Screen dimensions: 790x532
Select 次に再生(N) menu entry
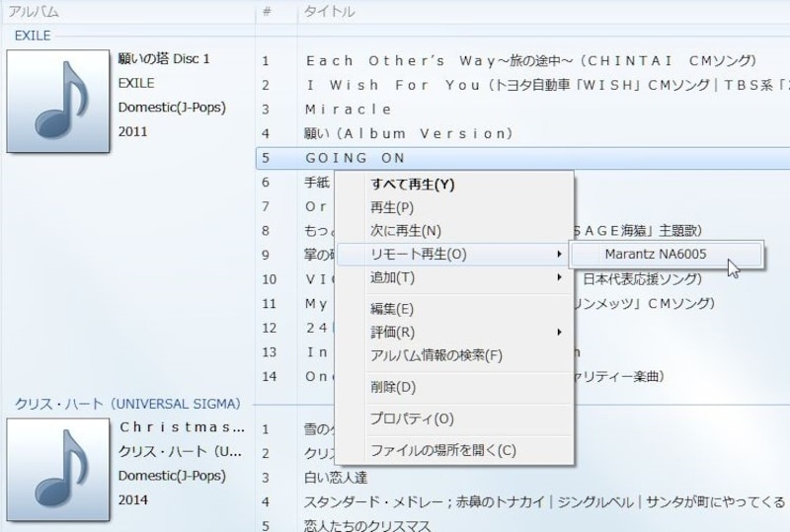point(405,231)
